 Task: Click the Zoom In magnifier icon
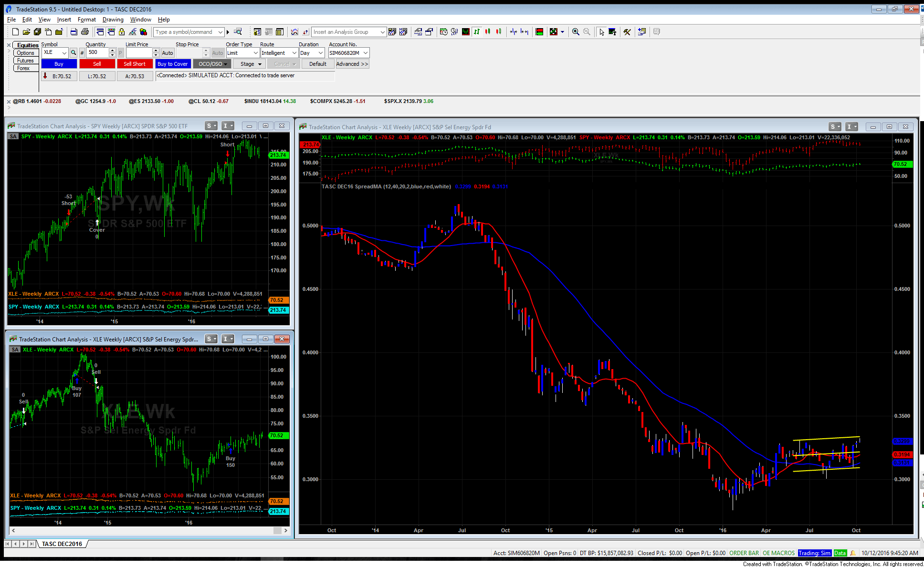(x=576, y=32)
